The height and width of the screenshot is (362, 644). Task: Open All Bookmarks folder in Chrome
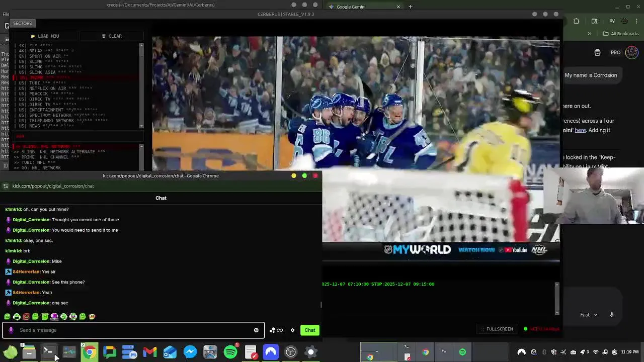(x=621, y=34)
